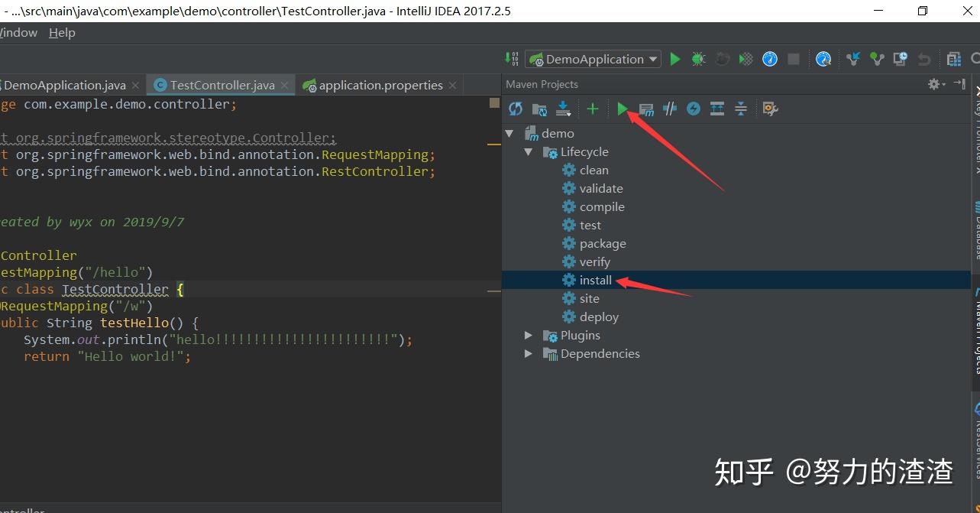This screenshot has height=513, width=980.
Task: Toggle Maven offline mode
Action: click(x=670, y=109)
